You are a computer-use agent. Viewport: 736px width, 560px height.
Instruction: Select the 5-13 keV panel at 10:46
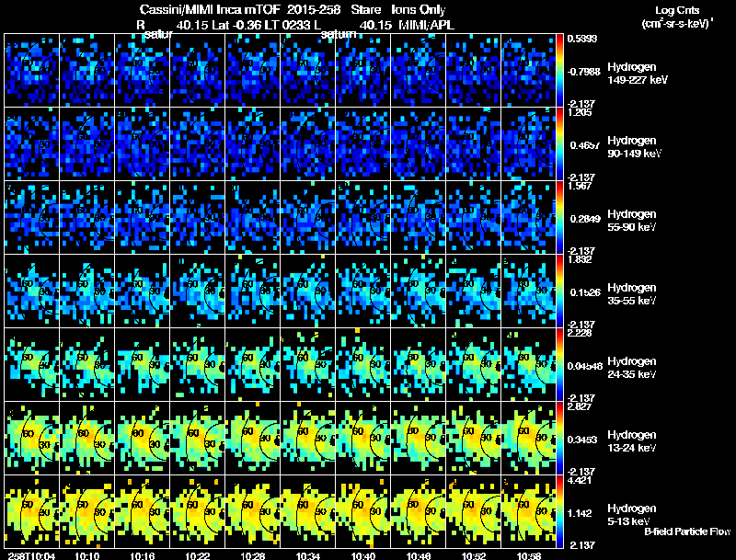[x=419, y=512]
